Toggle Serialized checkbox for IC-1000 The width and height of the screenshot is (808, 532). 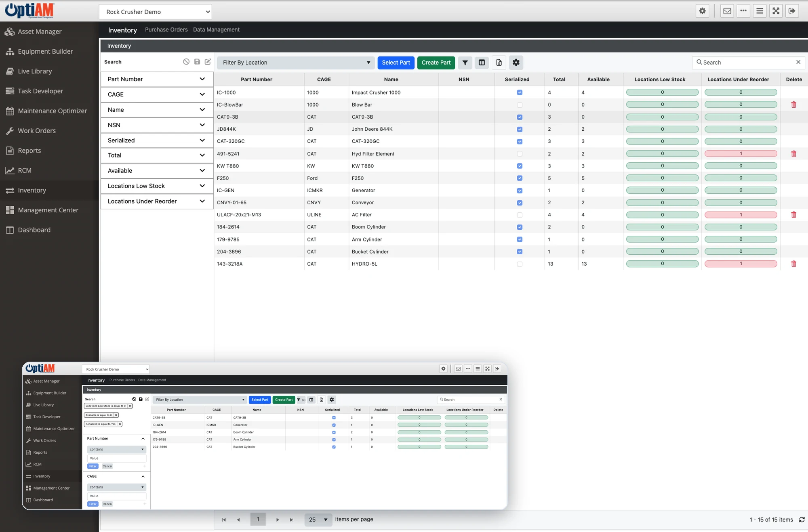(520, 92)
